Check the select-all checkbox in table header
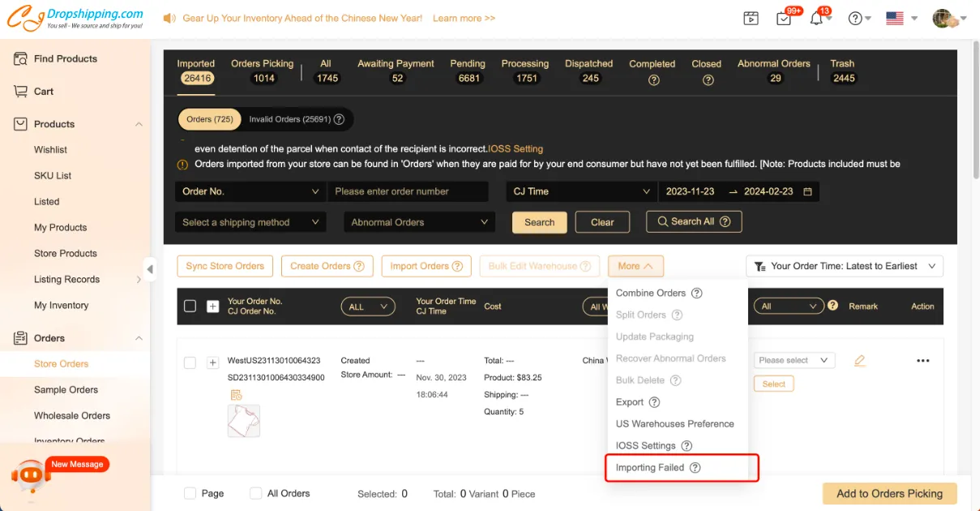980x511 pixels. (190, 306)
